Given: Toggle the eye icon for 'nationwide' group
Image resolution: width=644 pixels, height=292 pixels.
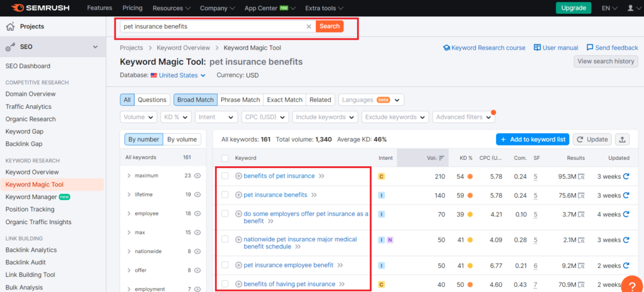Looking at the screenshot, I should point(197,251).
